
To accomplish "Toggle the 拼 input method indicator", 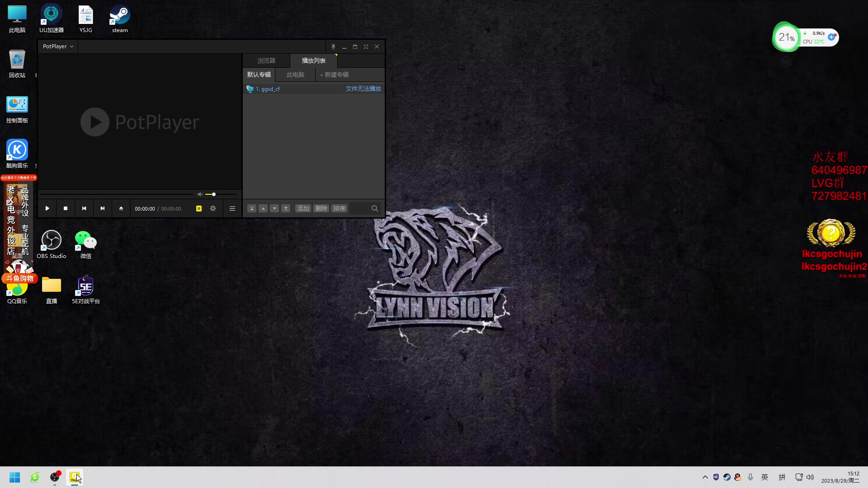I will point(782,477).
